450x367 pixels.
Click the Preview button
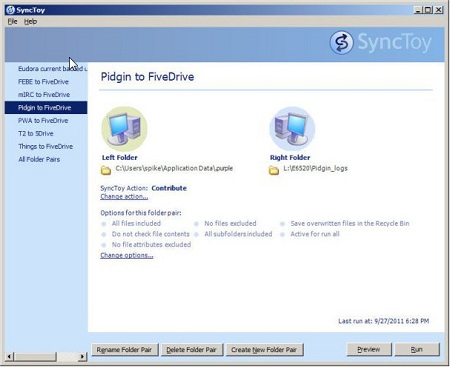(369, 349)
